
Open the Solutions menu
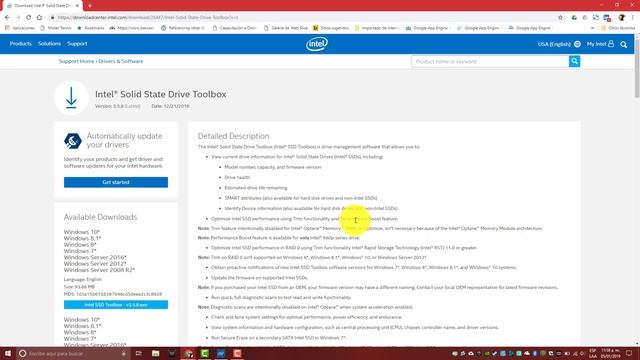pyautogui.click(x=49, y=44)
